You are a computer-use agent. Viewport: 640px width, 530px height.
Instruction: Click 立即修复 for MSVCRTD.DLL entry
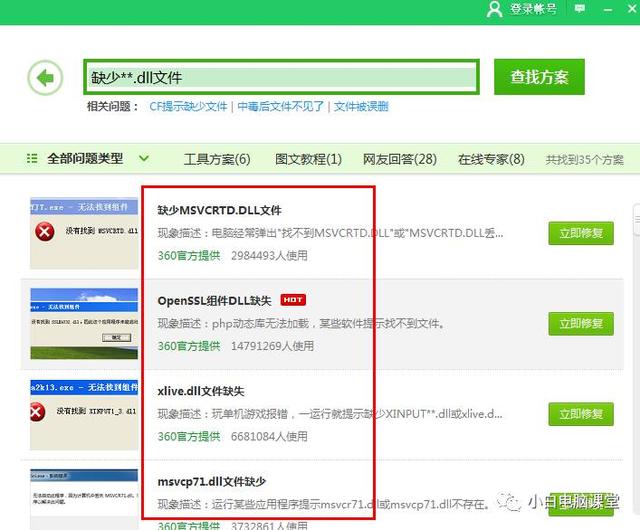click(581, 233)
